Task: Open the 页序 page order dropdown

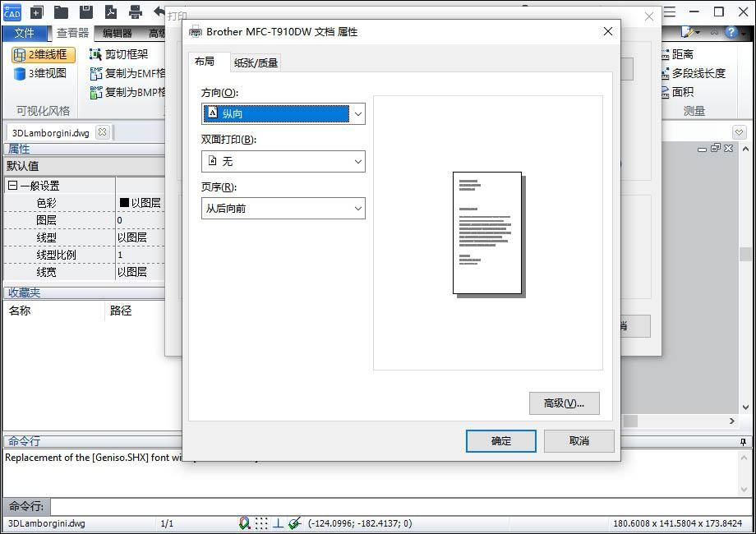Action: (283, 208)
